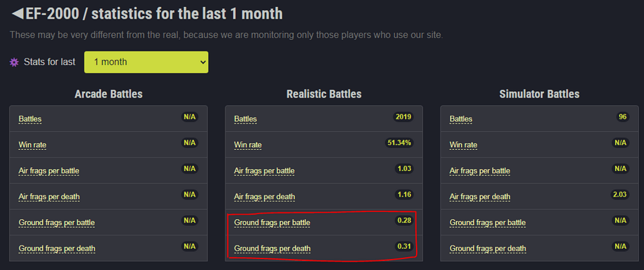Click the 2.03 badge in Simulator Battles
644x270 pixels.
point(618,194)
